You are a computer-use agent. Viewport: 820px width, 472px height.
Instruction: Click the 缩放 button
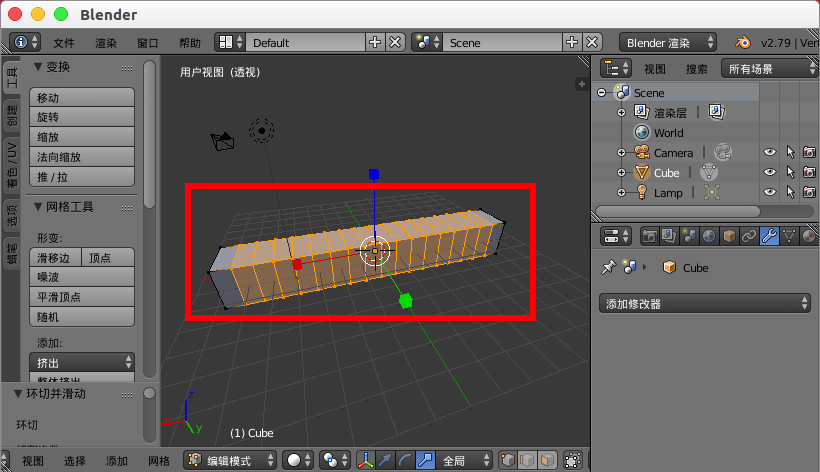click(x=82, y=137)
